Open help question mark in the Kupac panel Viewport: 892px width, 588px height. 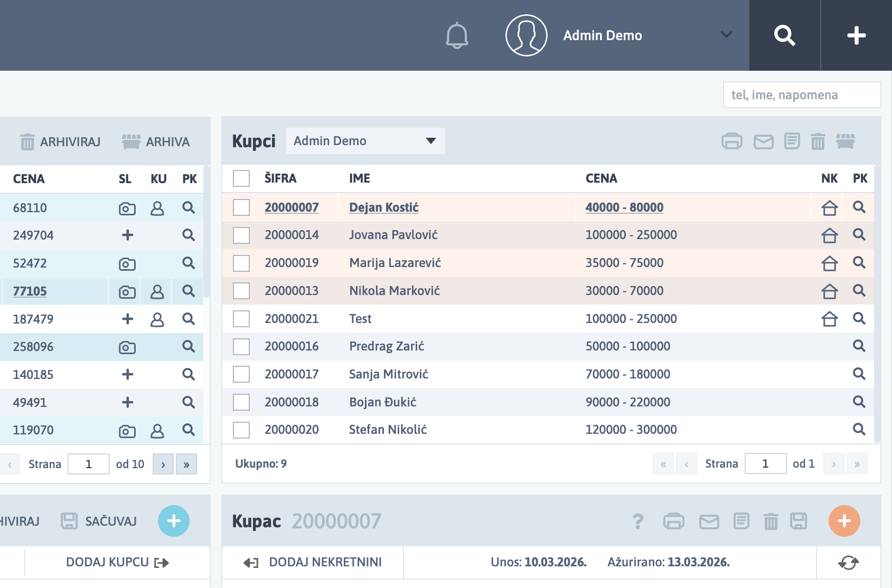click(x=638, y=521)
